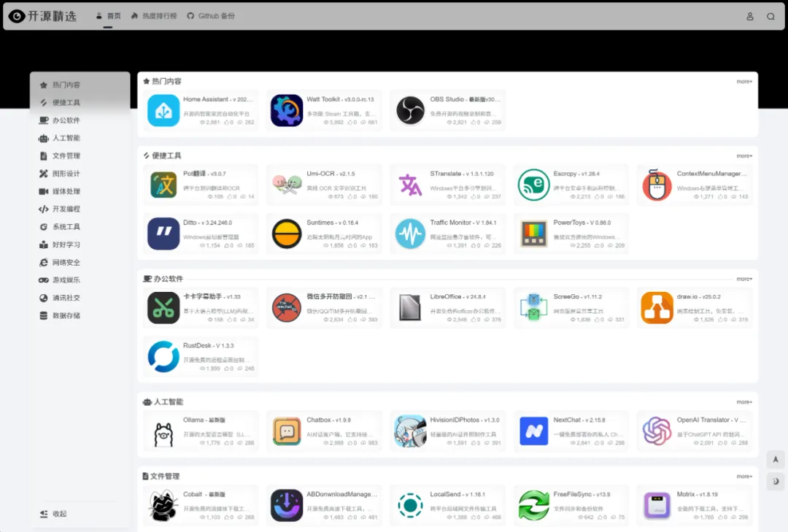Viewport: 788px width, 532px height.
Task: Open the Github 备份 nav item
Action: 211,16
